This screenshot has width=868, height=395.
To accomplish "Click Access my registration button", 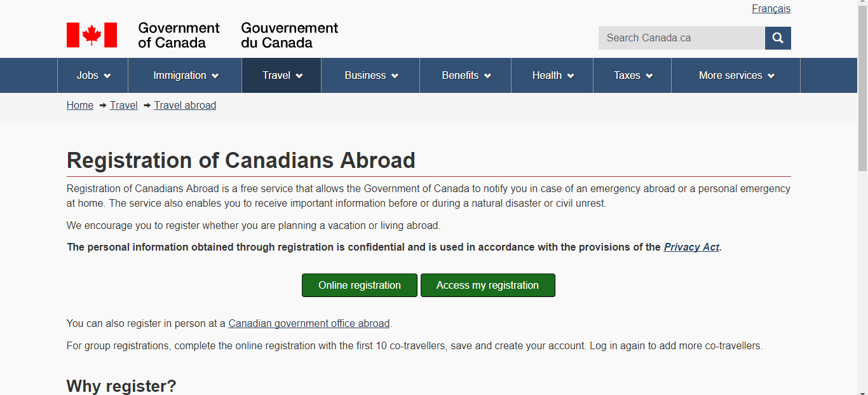I will click(488, 286).
